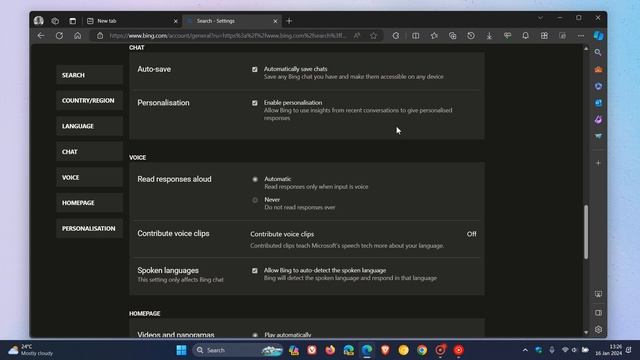Expand the tab search chevron in title bar
The width and height of the screenshot is (640, 360).
[x=540, y=18]
